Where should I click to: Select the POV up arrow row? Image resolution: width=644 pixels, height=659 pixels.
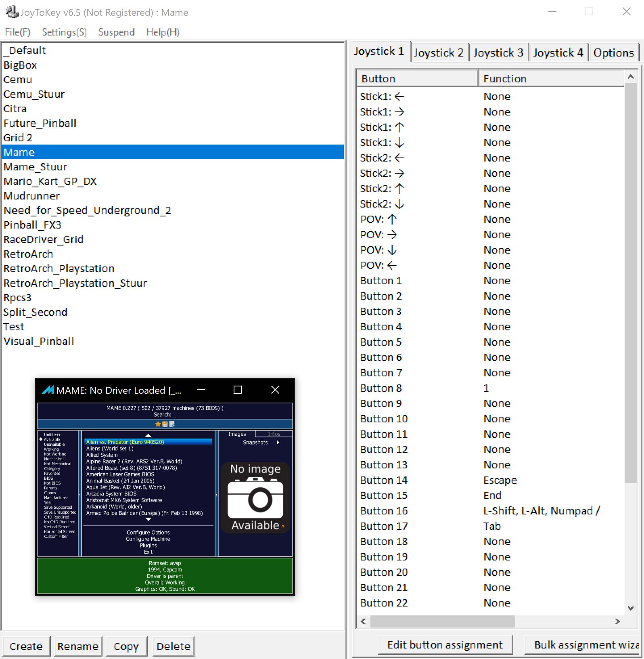(491, 219)
